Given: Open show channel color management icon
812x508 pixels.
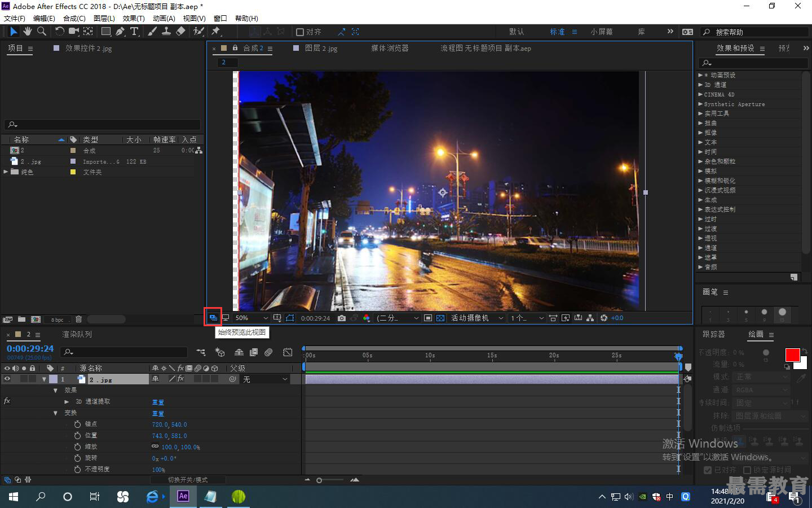Looking at the screenshot, I should 367,318.
